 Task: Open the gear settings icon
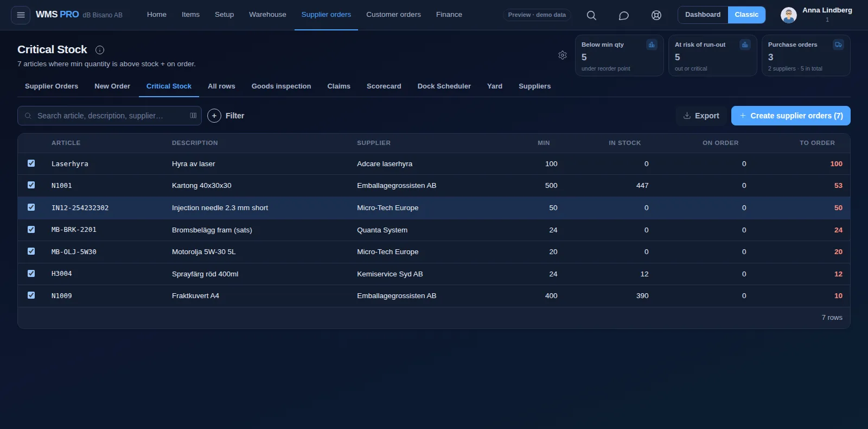(x=563, y=55)
